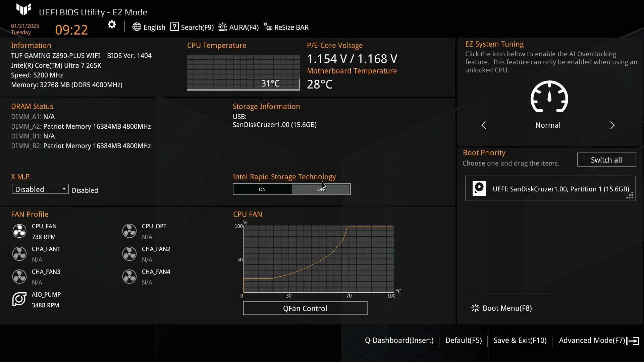Click the CPU_OPT fan icon

click(x=129, y=231)
